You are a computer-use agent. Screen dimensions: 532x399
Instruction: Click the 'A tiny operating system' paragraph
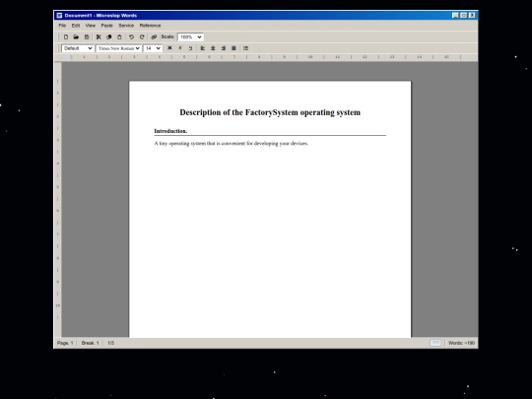click(232, 144)
